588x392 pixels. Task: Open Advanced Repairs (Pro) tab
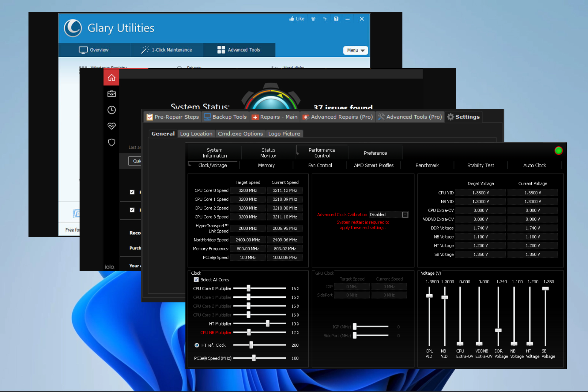tap(337, 117)
